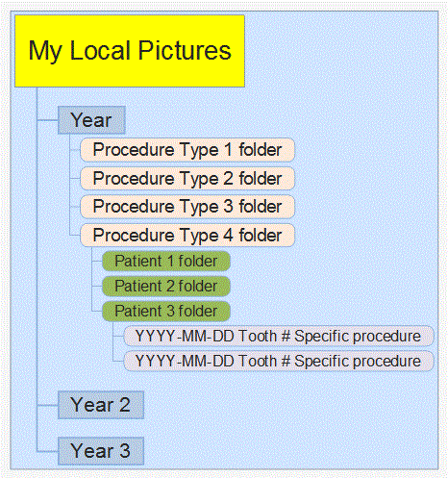The width and height of the screenshot is (448, 478).
Task: Click the branch connector left of Year 2
Action: (x=47, y=405)
